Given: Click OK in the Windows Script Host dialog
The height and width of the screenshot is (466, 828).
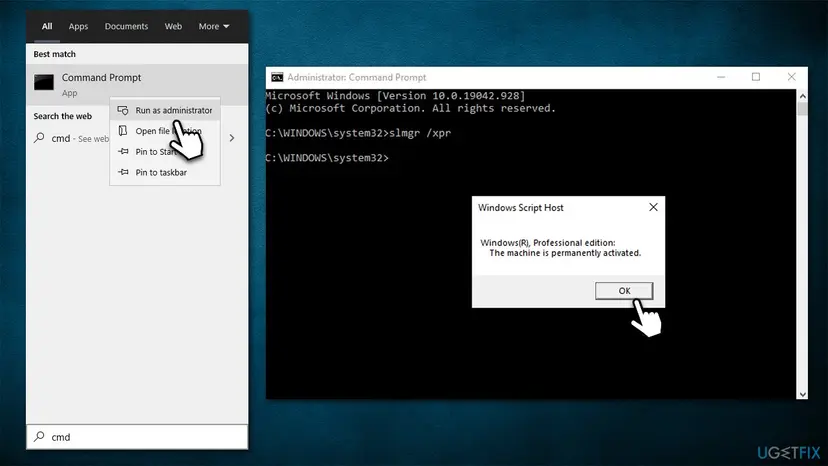Looking at the screenshot, I should (624, 291).
